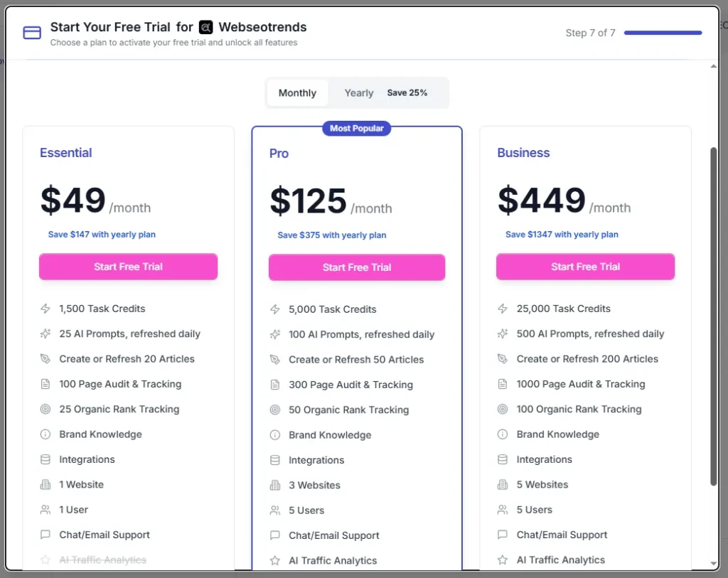Screen dimensions: 728x578
Task: Click the lightning bolt icon beside 1,500 Task Credits
Action: point(45,309)
